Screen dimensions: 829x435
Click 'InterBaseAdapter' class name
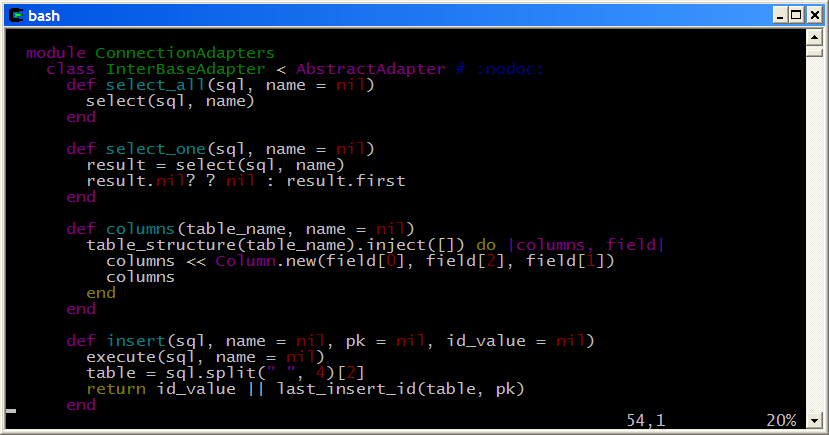pos(185,69)
